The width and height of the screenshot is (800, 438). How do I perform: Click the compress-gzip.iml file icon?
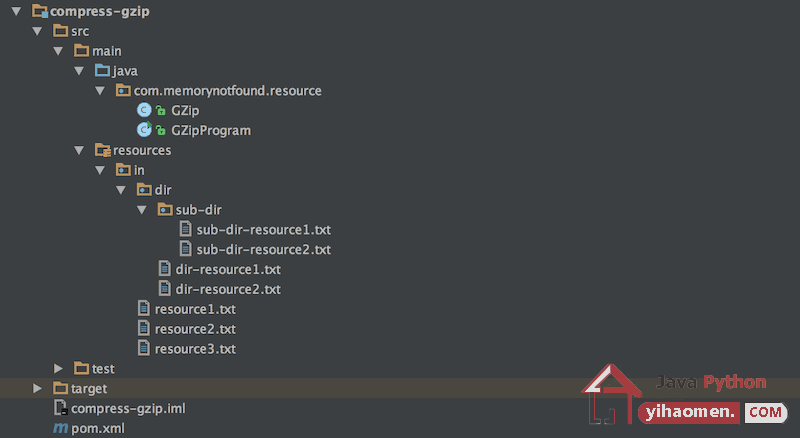(x=60, y=407)
